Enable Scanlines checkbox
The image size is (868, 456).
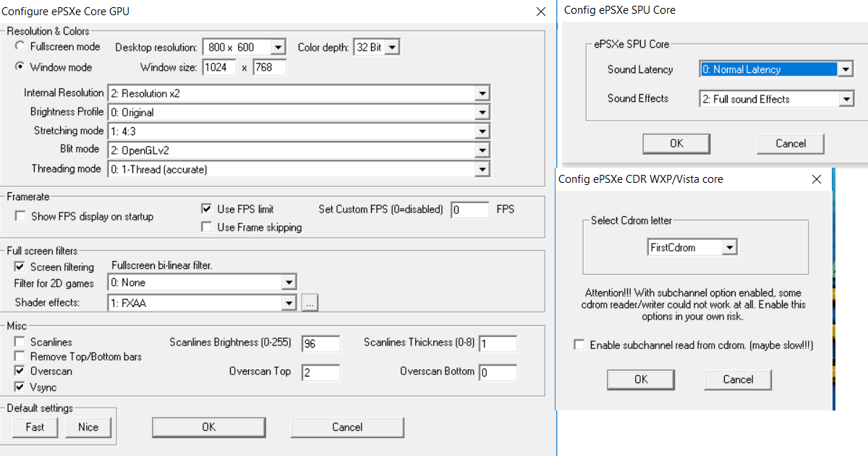(20, 342)
